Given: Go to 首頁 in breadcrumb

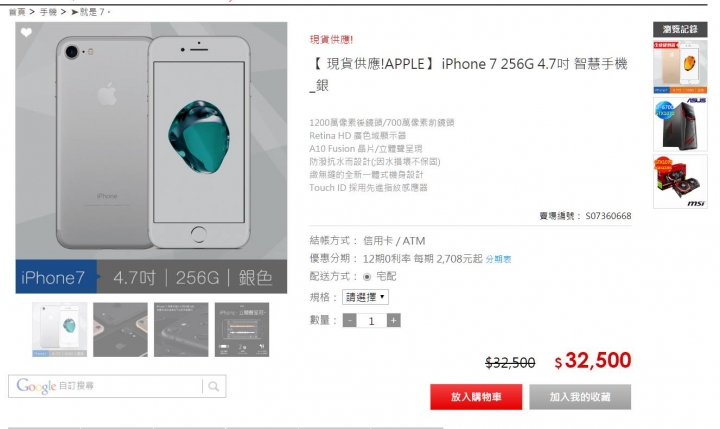Looking at the screenshot, I should 17,12.
